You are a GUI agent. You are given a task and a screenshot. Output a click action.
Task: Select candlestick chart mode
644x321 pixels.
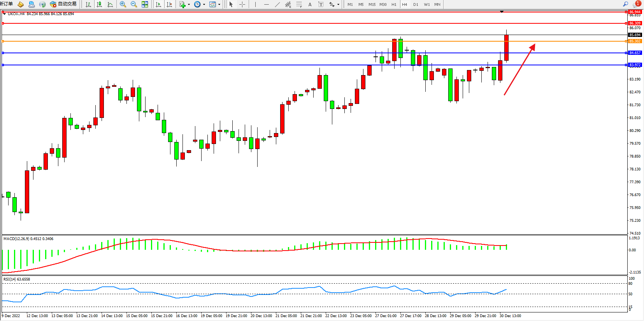(99, 4)
